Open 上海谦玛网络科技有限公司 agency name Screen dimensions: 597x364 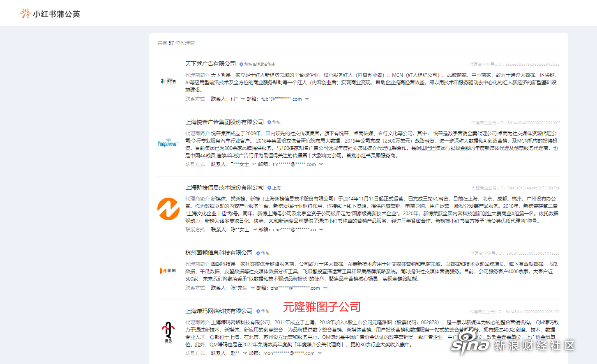pyautogui.click(x=219, y=311)
